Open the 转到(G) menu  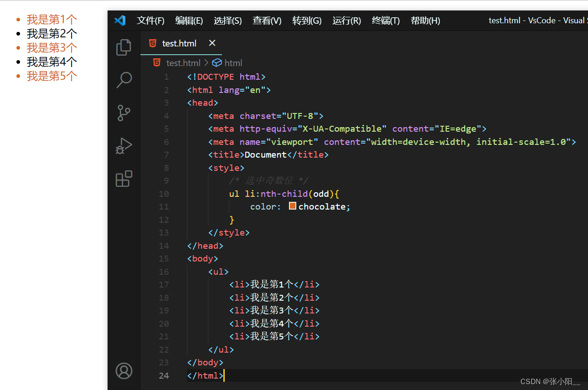[x=307, y=21]
